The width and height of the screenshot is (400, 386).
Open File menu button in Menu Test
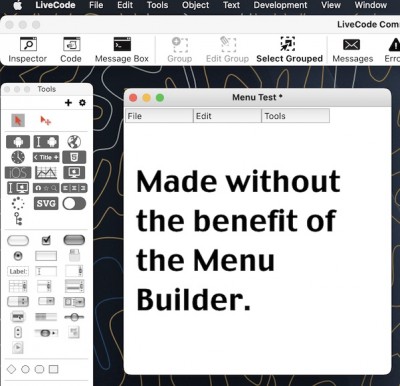(159, 116)
